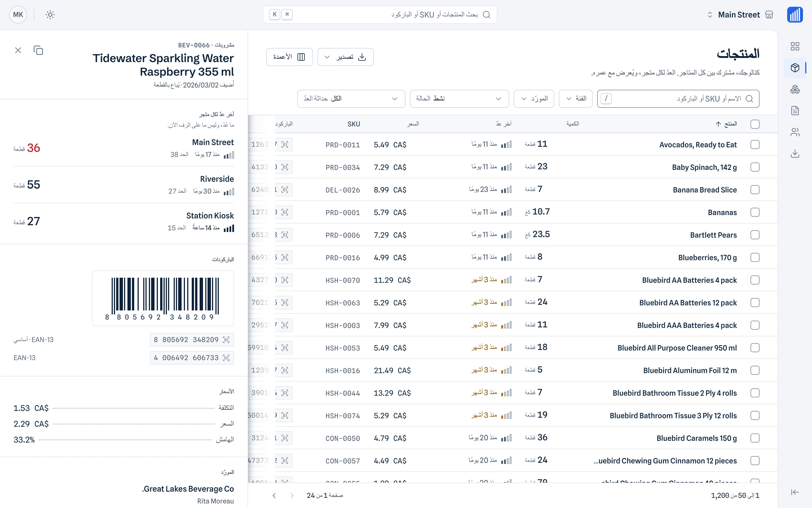812x508 pixels.
Task: Click the Station Kiosk store count entry
Action: 123,222
